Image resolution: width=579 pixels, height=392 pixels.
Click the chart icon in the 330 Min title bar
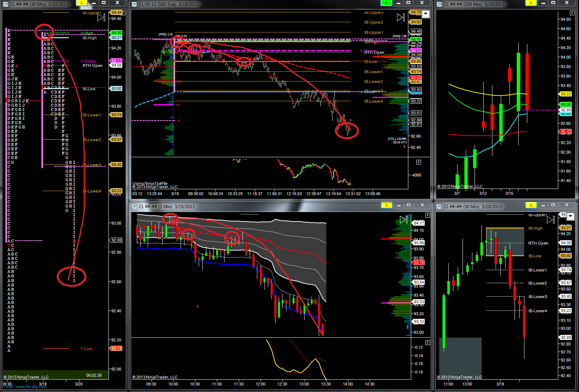439,4
